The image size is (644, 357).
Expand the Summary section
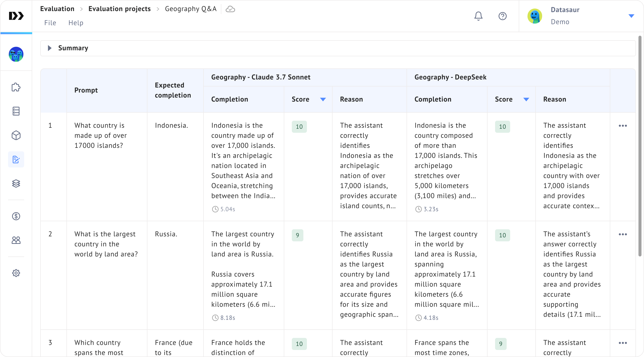point(50,48)
